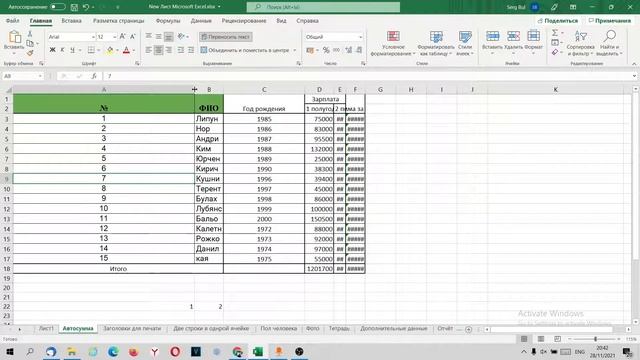Toggle center horizontal alignment

point(158,50)
